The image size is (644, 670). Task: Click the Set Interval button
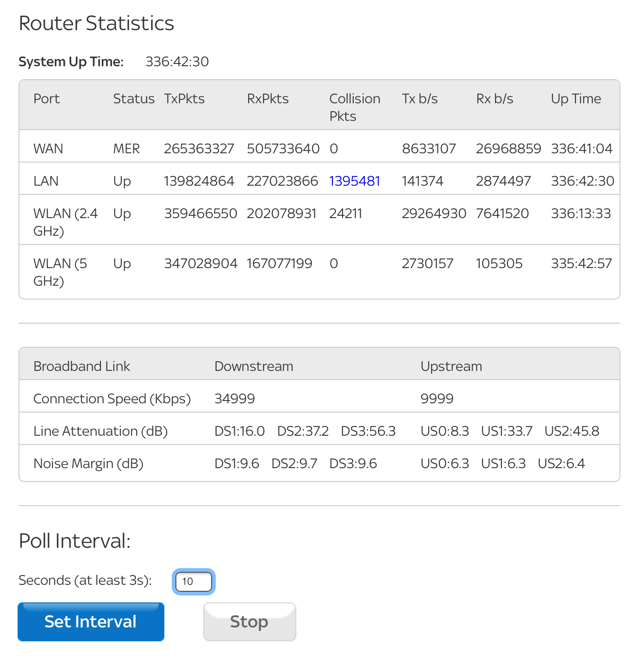click(x=91, y=621)
